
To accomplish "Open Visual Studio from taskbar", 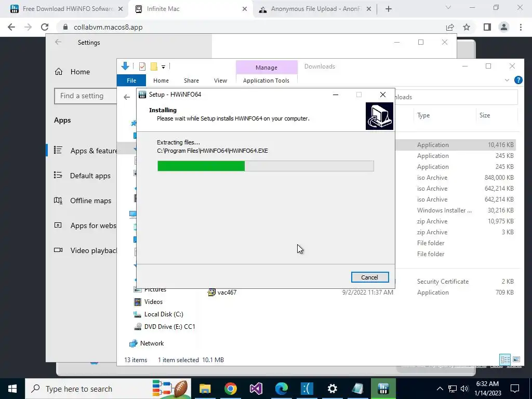I will [x=256, y=389].
